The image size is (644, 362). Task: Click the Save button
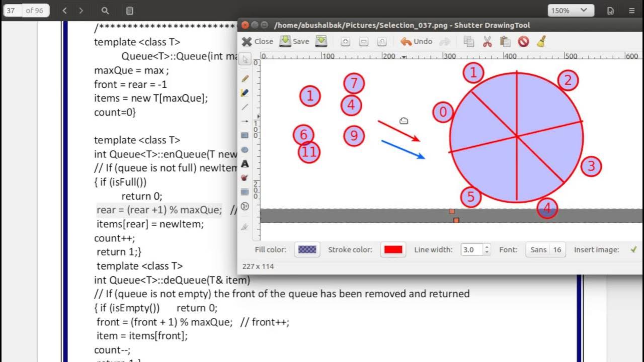coord(295,41)
